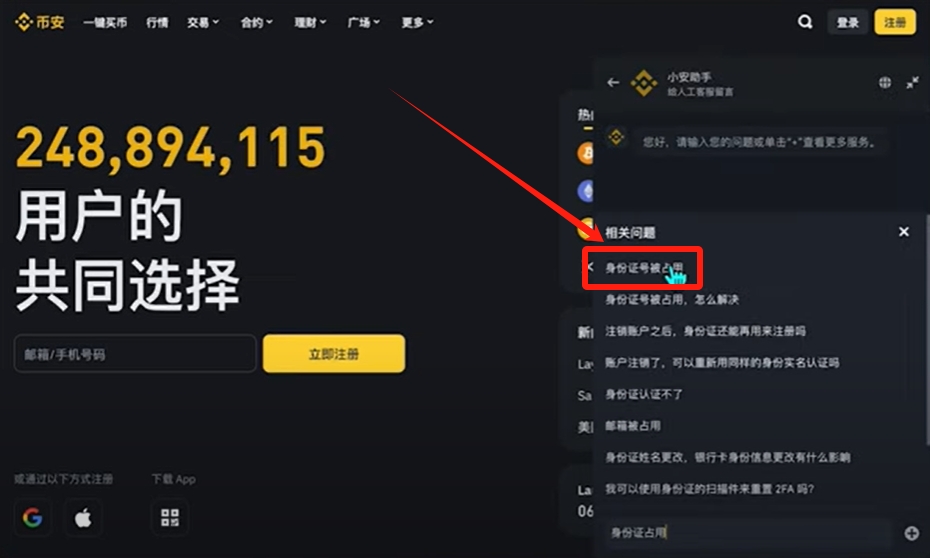Select the 邮箱被占用 suggestion
Viewport: 930px width, 558px height.
pos(633,426)
